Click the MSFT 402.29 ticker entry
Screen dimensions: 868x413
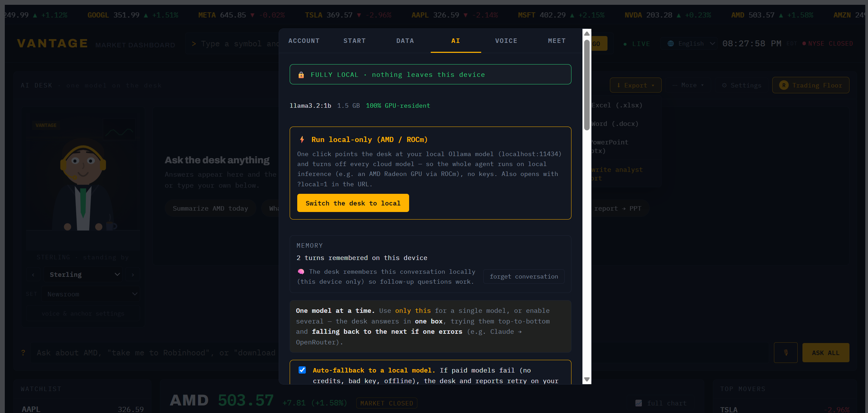(561, 15)
